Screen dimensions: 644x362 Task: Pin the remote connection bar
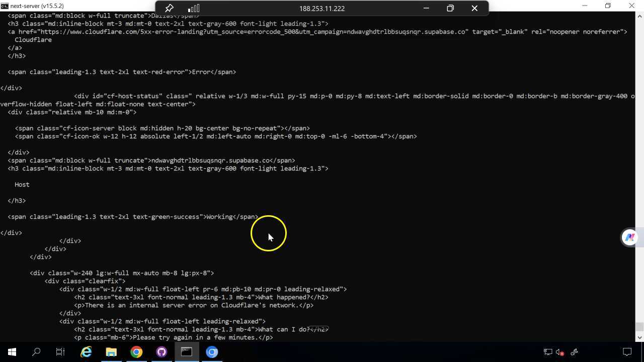pos(169,8)
